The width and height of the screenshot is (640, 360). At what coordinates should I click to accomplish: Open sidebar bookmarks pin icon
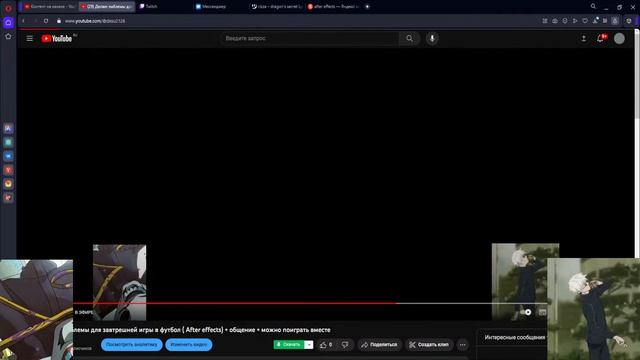(x=8, y=37)
